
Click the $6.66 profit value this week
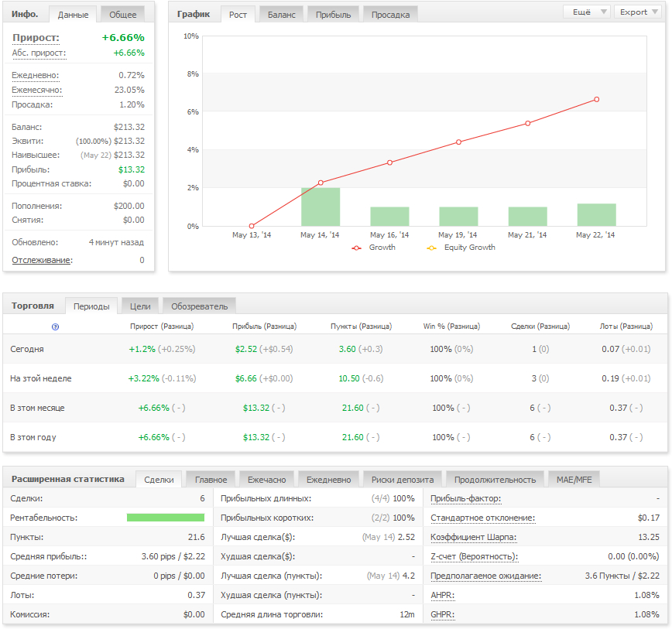[x=246, y=378]
